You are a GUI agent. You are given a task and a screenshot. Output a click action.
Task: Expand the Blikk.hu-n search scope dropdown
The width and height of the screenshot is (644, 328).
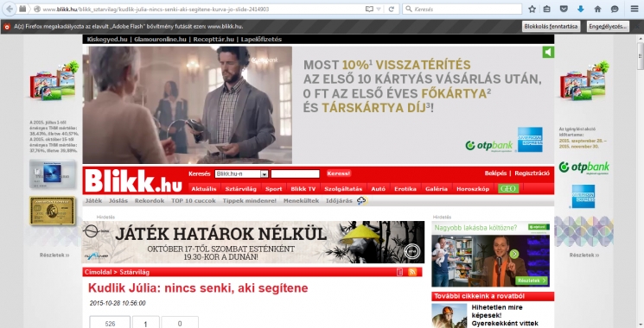point(265,173)
